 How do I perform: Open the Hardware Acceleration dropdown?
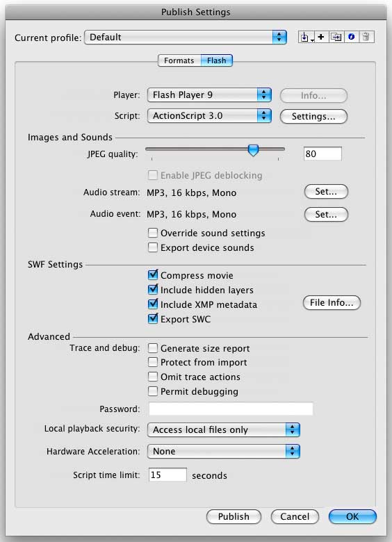click(224, 451)
